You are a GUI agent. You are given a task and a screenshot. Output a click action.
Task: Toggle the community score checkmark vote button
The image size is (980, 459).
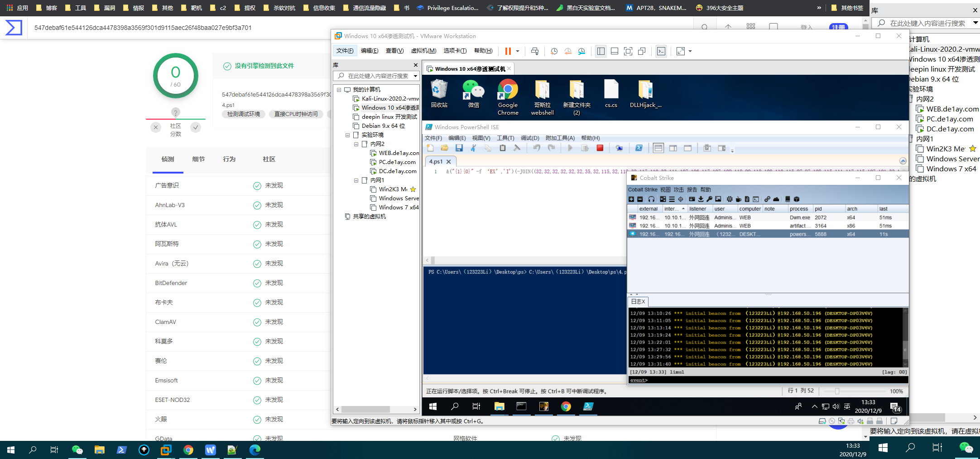coord(196,127)
